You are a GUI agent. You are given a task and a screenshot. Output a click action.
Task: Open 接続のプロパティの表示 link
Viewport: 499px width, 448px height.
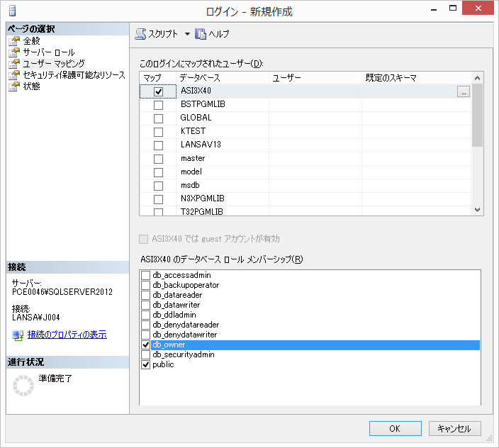(x=67, y=335)
